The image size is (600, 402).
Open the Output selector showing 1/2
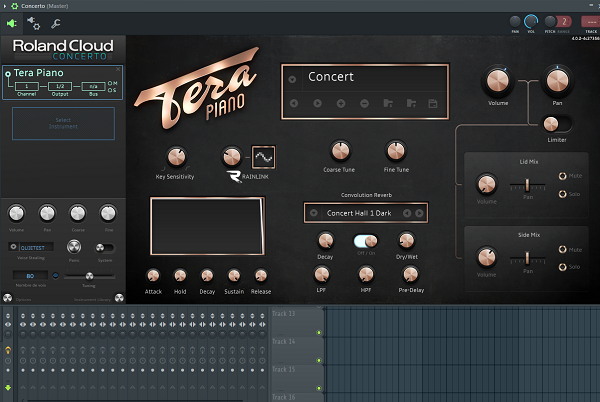point(60,86)
